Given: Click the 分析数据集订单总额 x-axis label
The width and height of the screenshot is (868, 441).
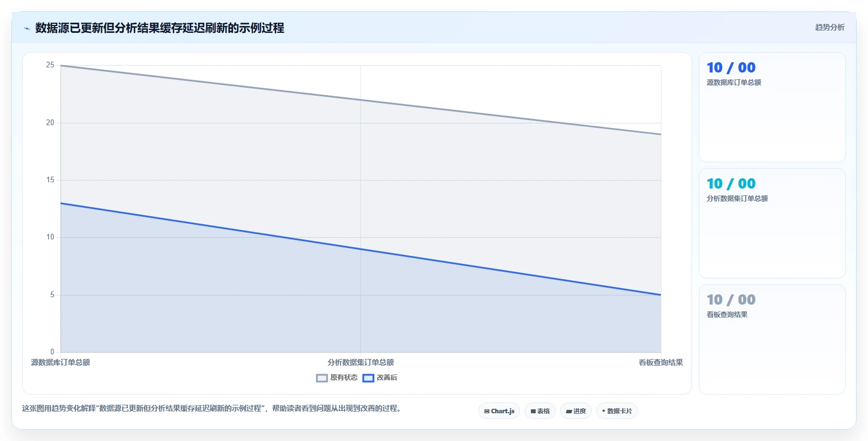Looking at the screenshot, I should (360, 362).
